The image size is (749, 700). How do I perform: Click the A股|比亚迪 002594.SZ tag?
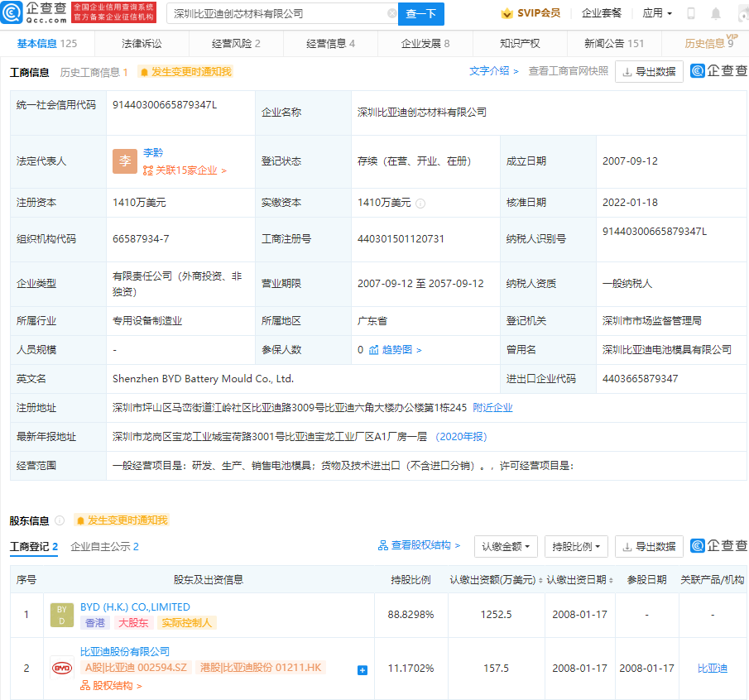136,668
